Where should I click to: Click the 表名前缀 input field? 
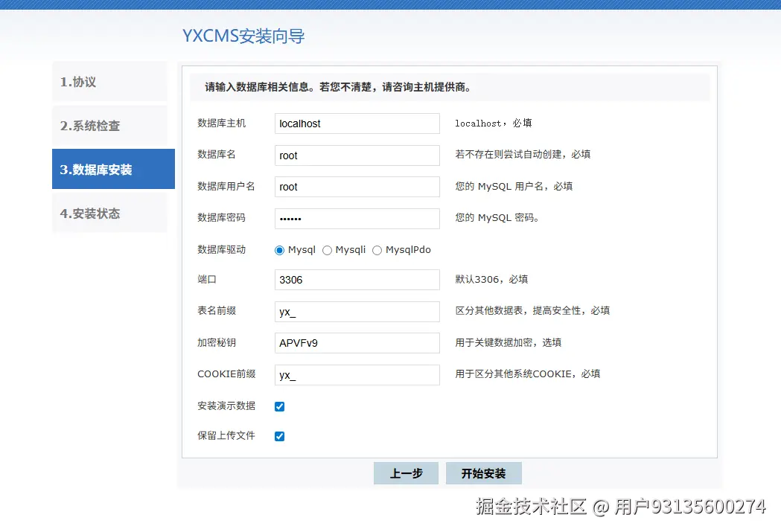(357, 312)
